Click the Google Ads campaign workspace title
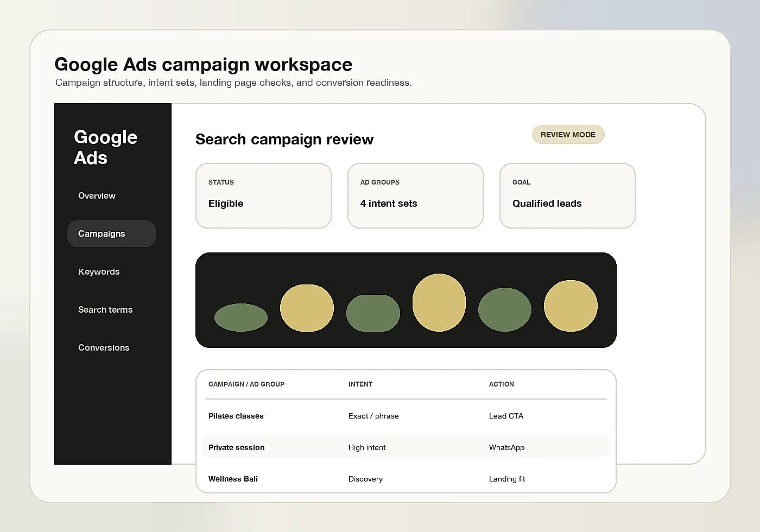The width and height of the screenshot is (760, 532). 204,65
